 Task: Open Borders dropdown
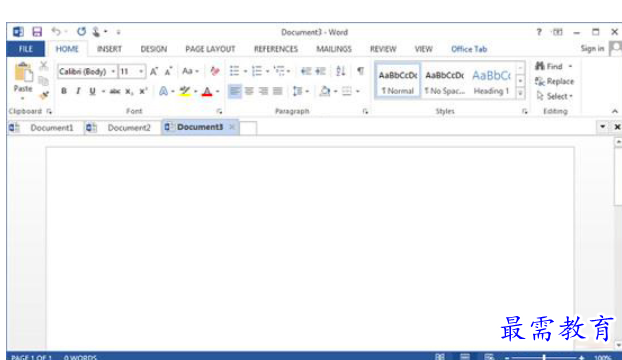click(x=357, y=91)
